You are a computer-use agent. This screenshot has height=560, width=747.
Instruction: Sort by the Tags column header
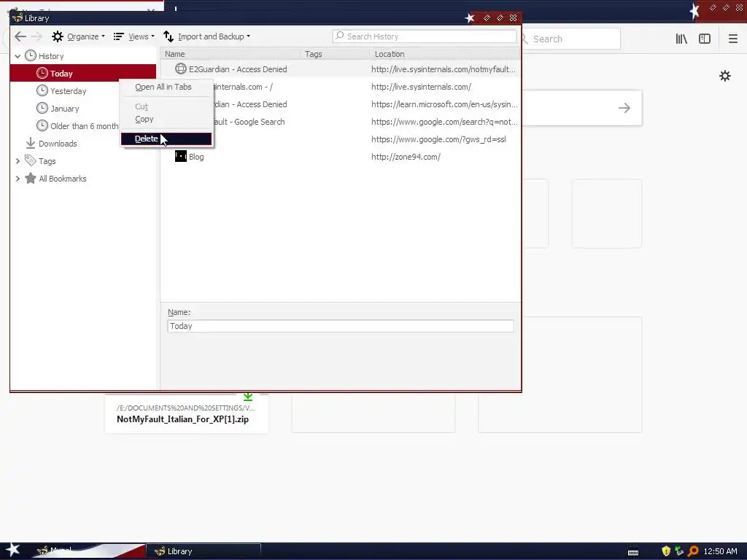tap(336, 54)
